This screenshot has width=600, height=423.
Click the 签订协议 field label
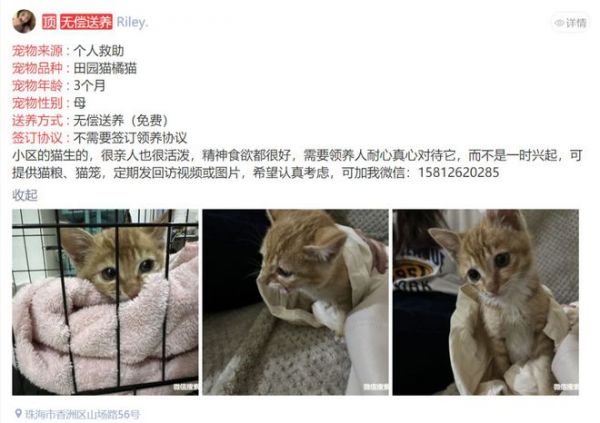(37, 138)
